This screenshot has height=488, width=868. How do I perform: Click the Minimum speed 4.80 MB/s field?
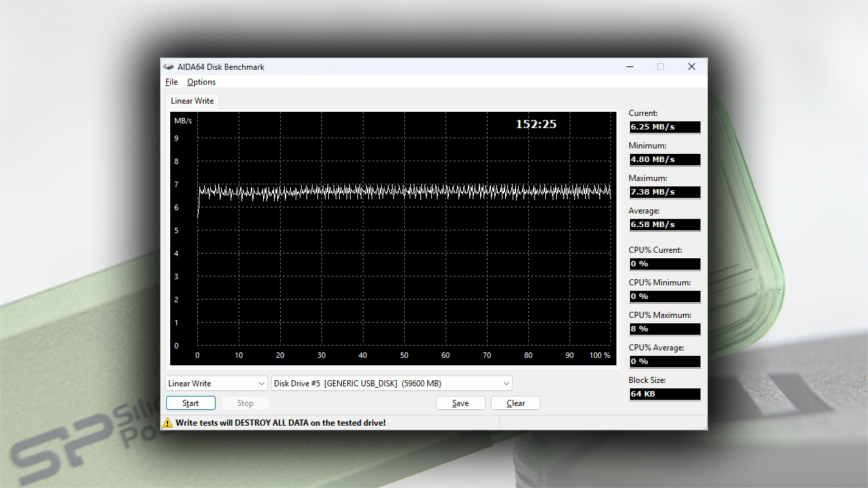pyautogui.click(x=664, y=159)
